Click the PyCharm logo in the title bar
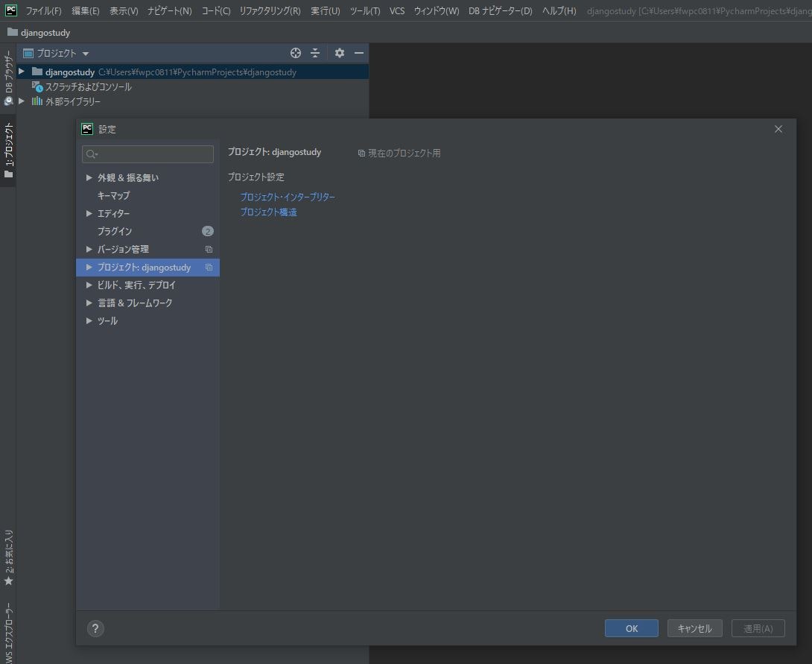 (11, 10)
